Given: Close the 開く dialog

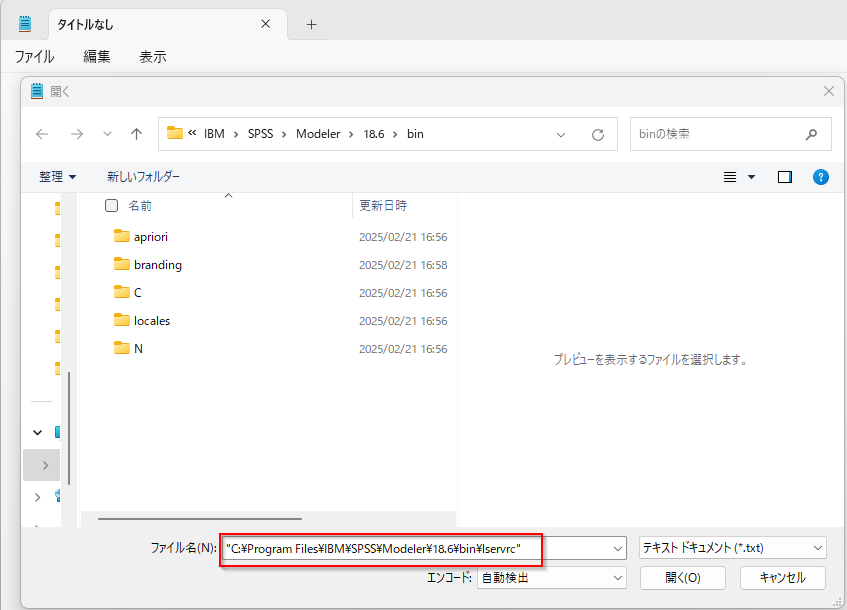Looking at the screenshot, I should (x=829, y=91).
